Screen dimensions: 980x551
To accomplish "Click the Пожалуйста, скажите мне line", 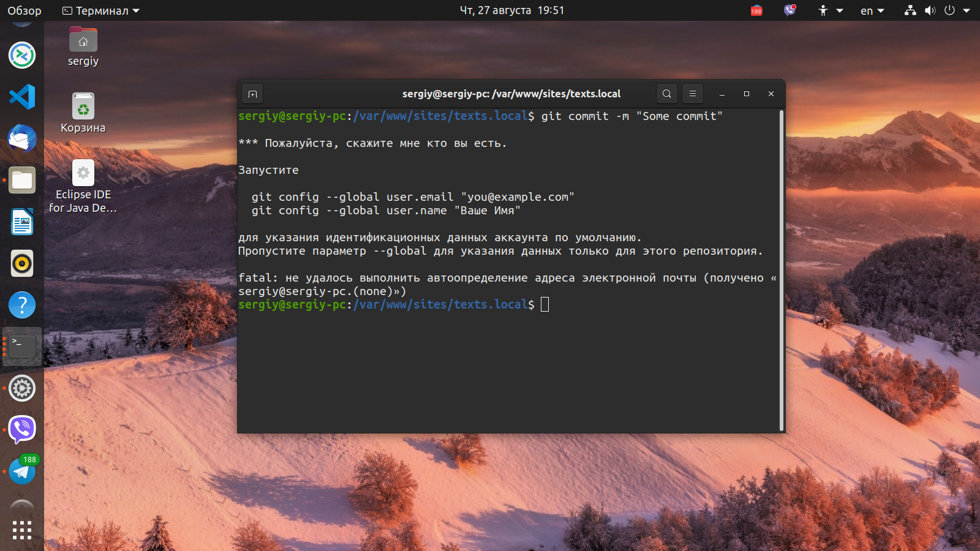I will (372, 143).
